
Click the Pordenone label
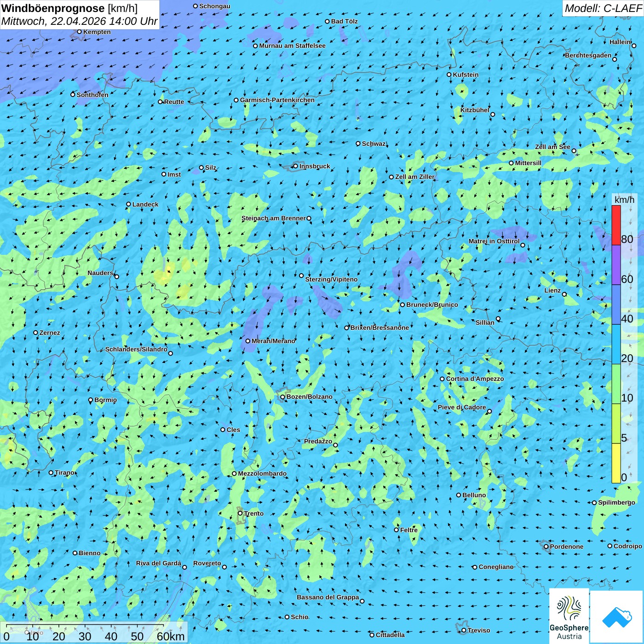click(567, 546)
